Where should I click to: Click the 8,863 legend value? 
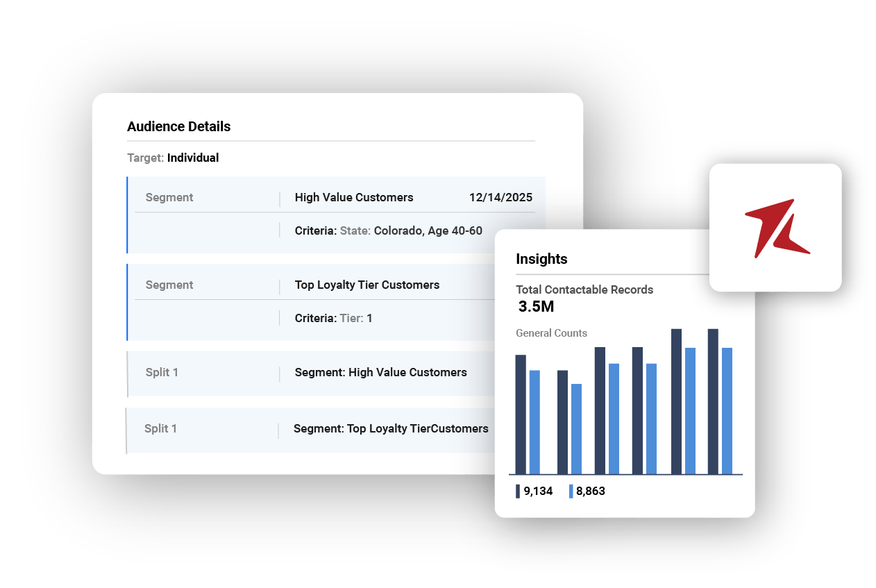click(x=590, y=492)
